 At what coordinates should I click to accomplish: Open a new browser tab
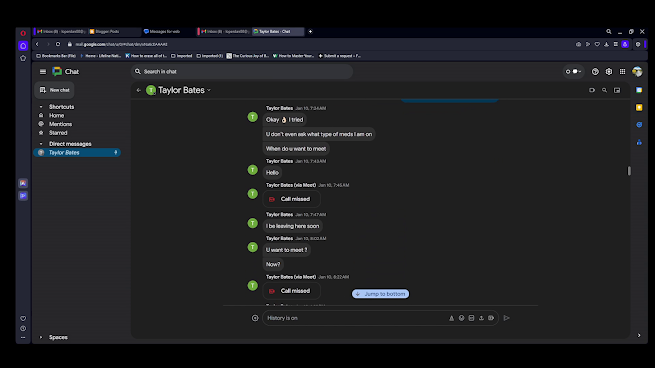(x=310, y=31)
